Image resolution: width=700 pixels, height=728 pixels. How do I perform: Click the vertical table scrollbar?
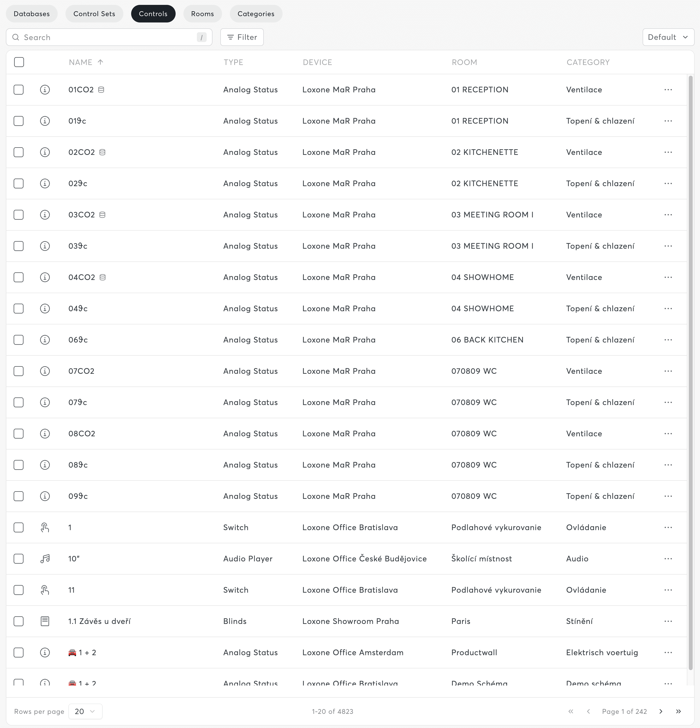click(691, 373)
